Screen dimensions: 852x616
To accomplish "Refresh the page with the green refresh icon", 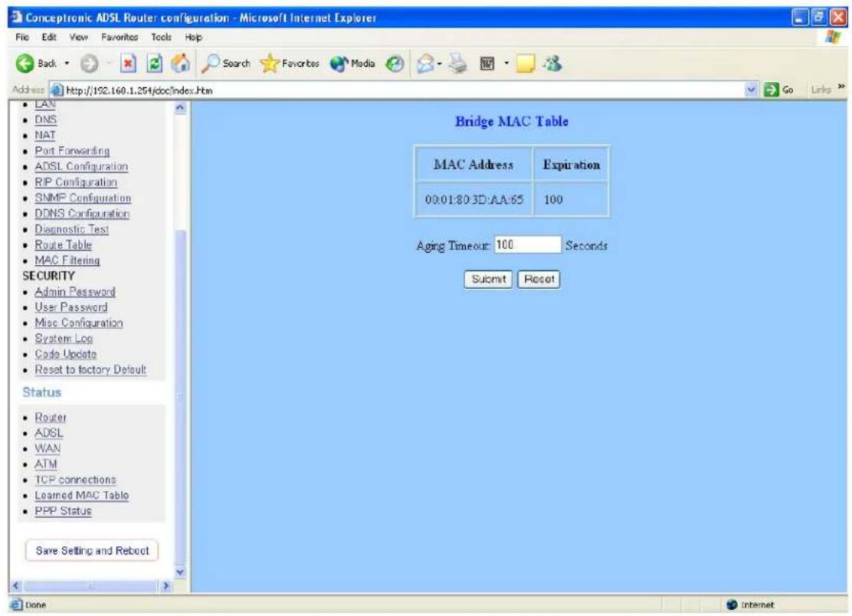I will (x=155, y=64).
